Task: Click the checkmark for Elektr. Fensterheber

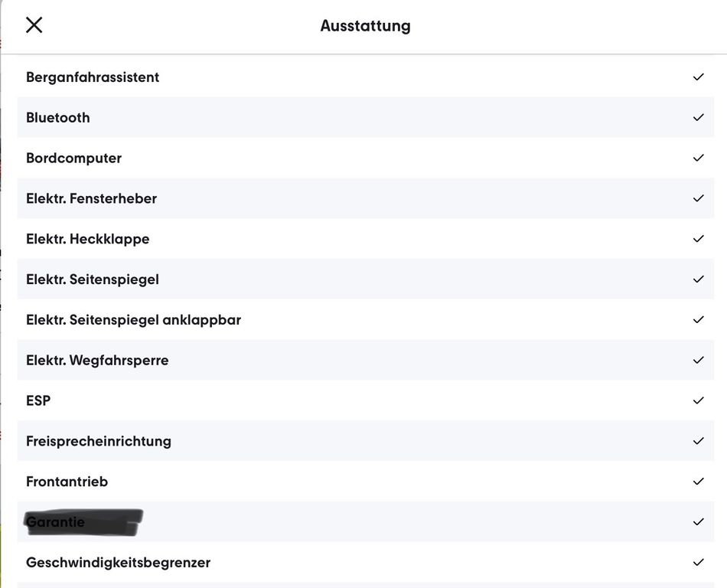Action: pyautogui.click(x=698, y=198)
